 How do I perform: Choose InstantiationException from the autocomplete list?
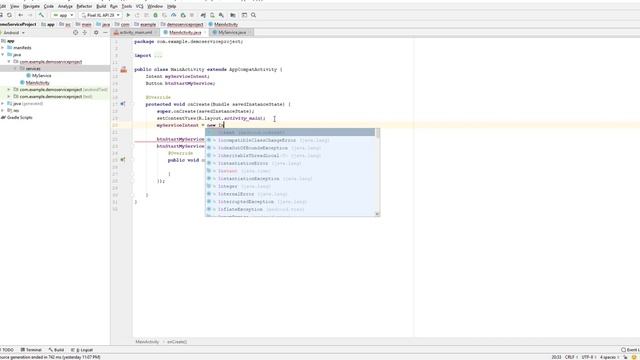click(x=290, y=179)
